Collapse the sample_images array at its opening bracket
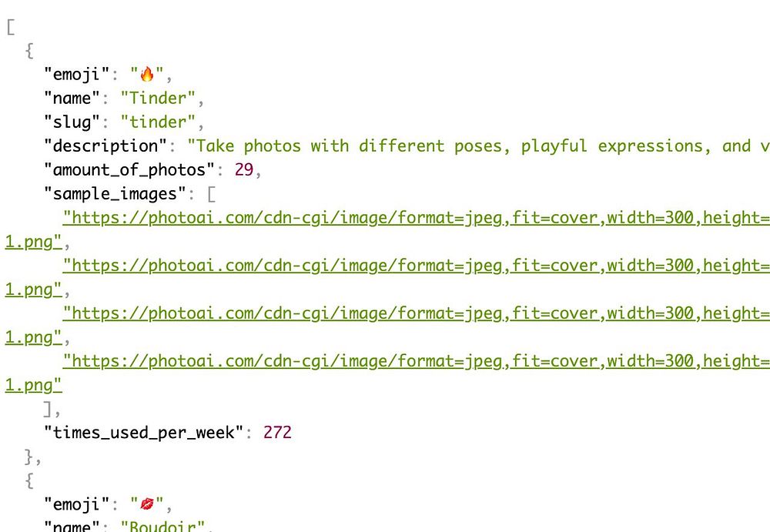Viewport: 770px width, 532px height. 211,194
